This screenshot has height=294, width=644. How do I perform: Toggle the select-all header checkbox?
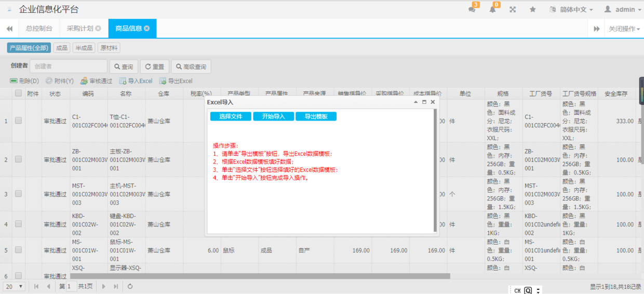[19, 93]
